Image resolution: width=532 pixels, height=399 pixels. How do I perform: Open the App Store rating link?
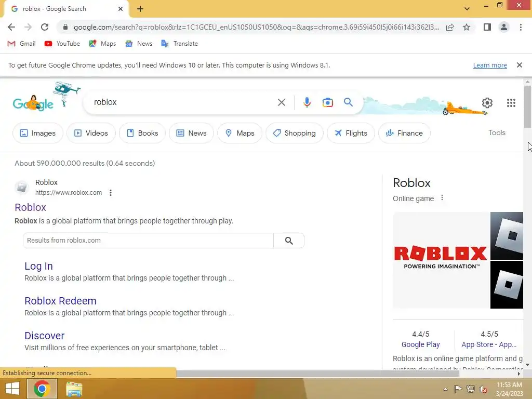pos(489,344)
